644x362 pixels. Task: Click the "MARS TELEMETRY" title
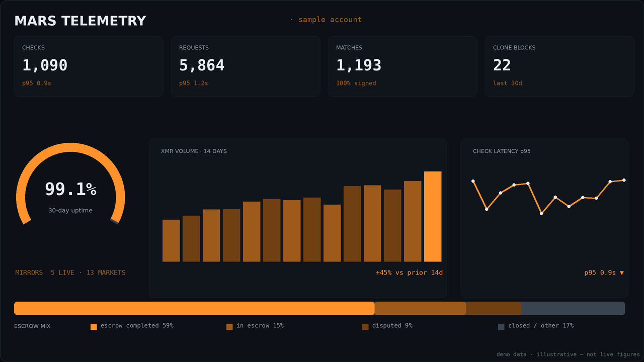80,21
